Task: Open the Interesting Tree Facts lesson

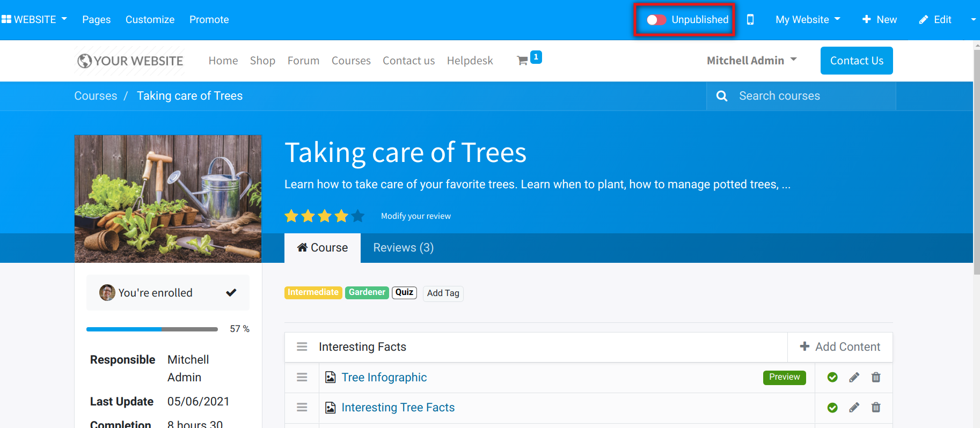Action: coord(398,408)
